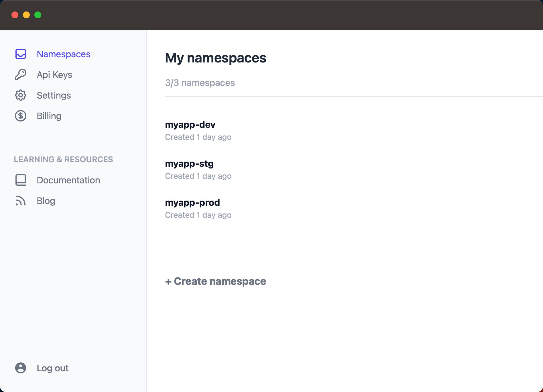This screenshot has height=392, width=543.
Task: Navigate to the Billing section
Action: (49, 116)
